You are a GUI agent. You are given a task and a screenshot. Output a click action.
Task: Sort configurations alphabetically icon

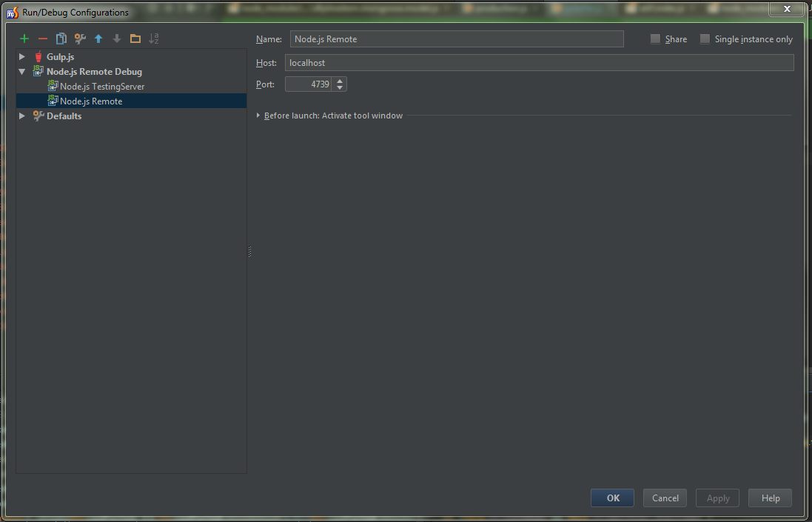tap(154, 39)
